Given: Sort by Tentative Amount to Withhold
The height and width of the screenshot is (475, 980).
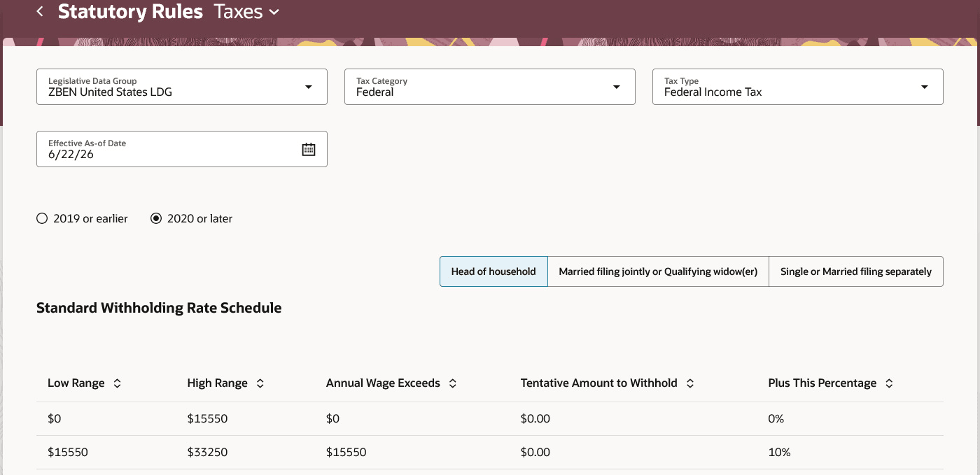Looking at the screenshot, I should pos(690,383).
